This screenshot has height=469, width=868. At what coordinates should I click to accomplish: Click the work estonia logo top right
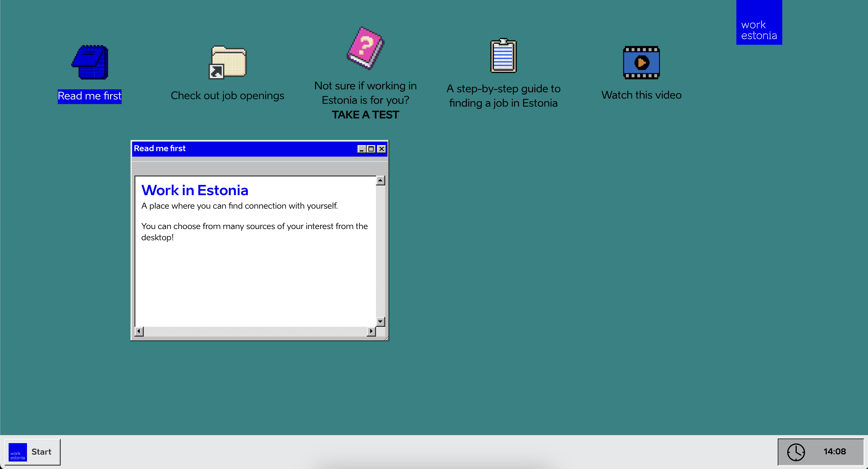(759, 23)
